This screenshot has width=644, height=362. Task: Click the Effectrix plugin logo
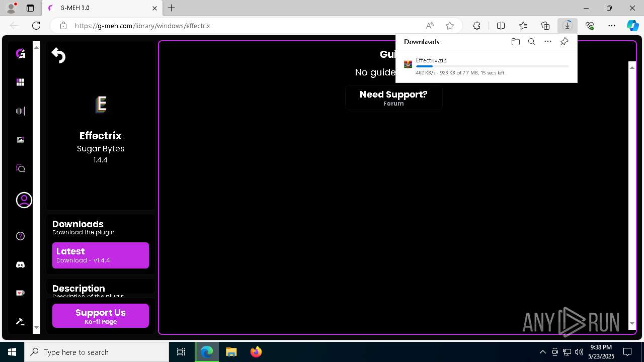pos(101,104)
